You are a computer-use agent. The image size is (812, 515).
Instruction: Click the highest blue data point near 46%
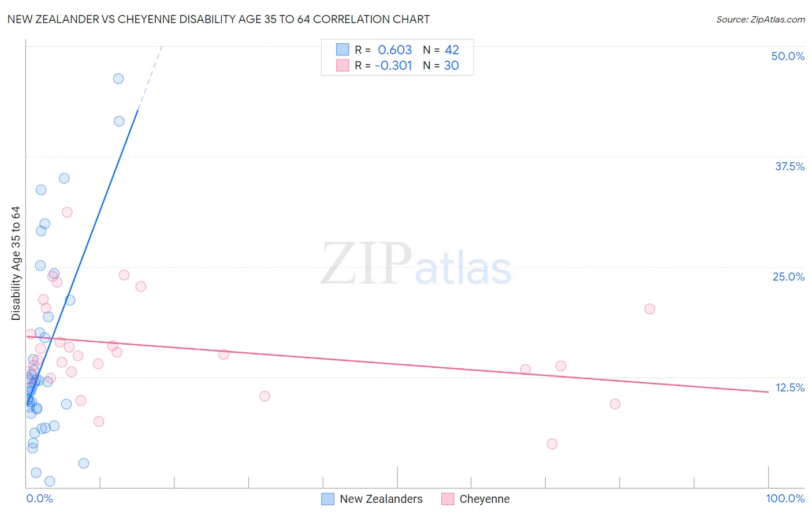[118, 79]
